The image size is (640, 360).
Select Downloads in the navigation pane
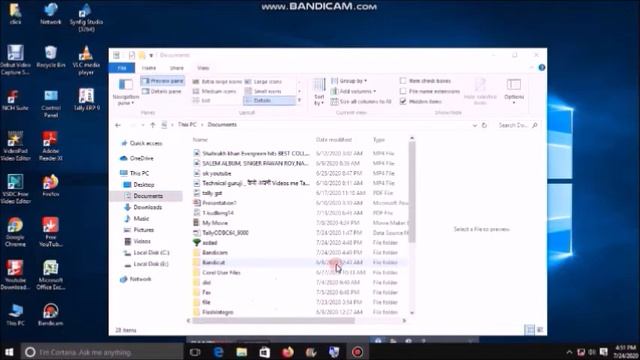pyautogui.click(x=147, y=207)
